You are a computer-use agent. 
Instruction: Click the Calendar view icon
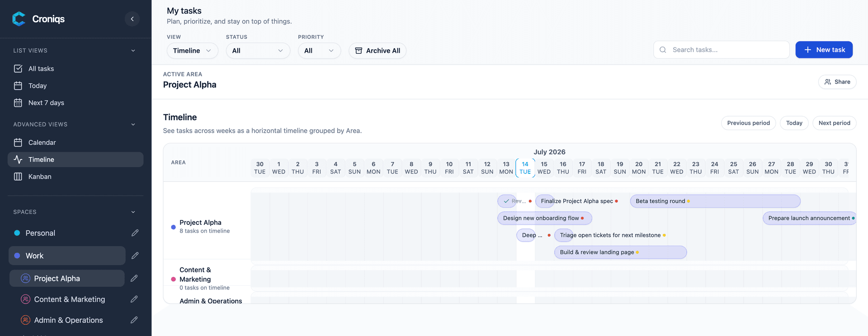18,143
